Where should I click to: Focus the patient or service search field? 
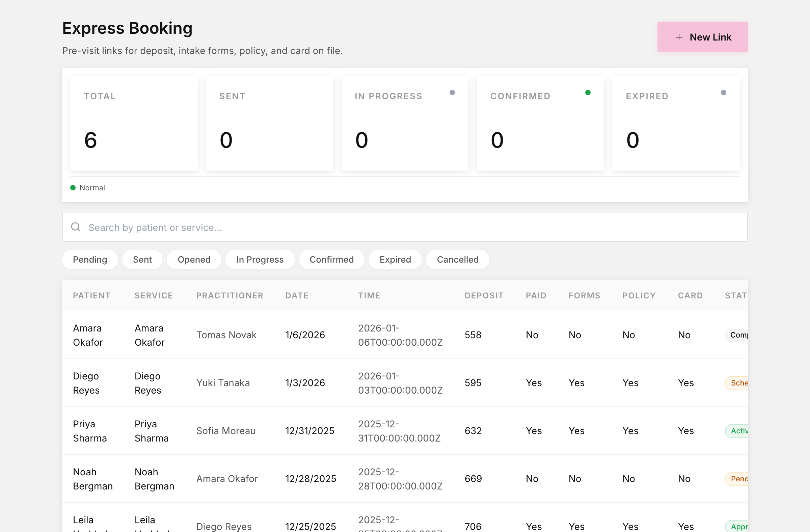click(x=405, y=228)
